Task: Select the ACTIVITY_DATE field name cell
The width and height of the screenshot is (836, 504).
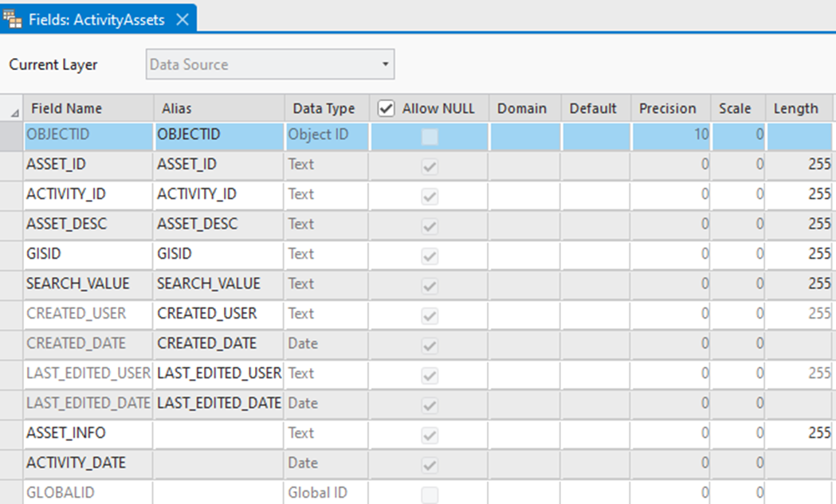Action: point(88,464)
